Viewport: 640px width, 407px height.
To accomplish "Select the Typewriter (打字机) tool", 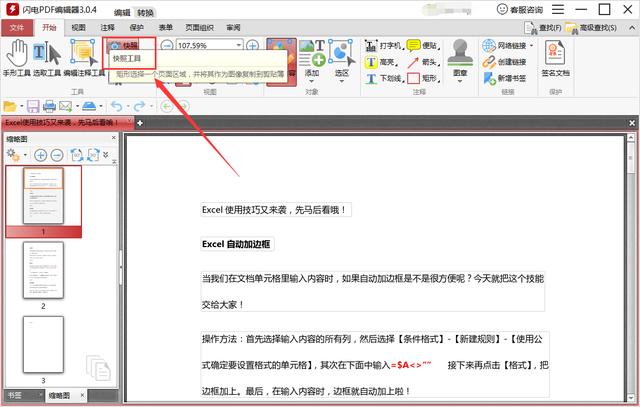I will click(x=383, y=45).
